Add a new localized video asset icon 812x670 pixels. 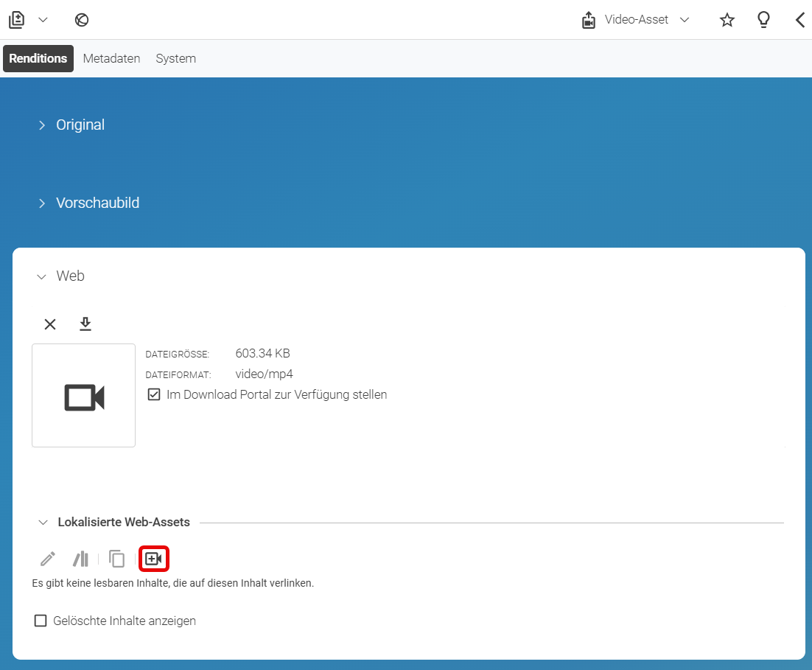pos(154,559)
